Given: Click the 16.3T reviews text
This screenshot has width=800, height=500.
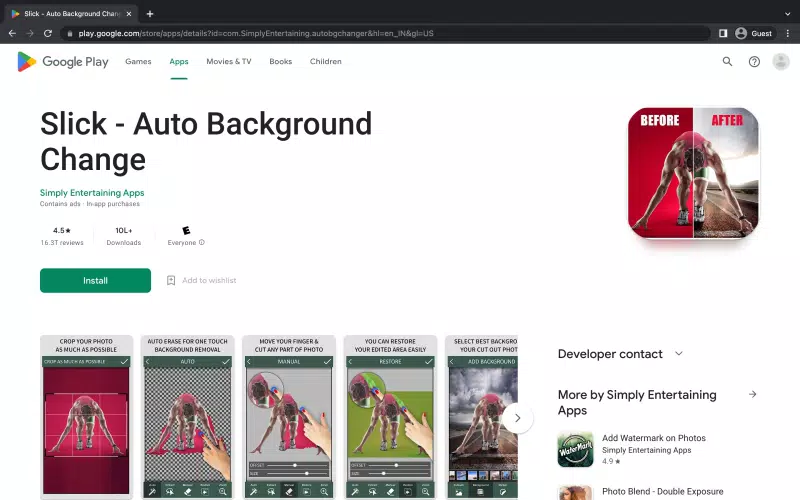Looking at the screenshot, I should pos(62,243).
